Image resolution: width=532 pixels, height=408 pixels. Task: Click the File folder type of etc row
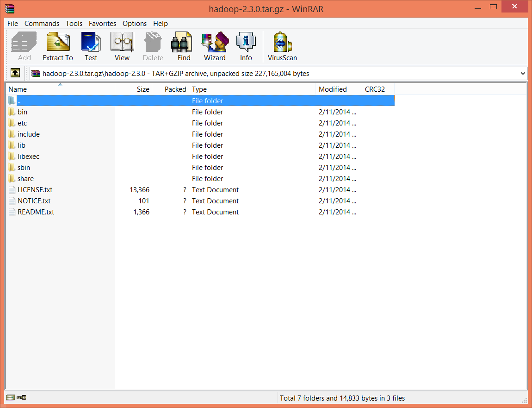[207, 123]
